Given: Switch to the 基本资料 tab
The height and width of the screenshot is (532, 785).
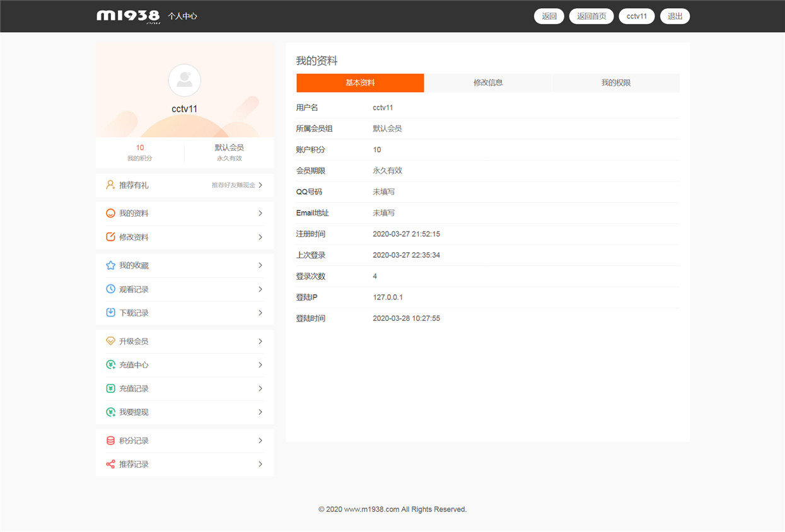Looking at the screenshot, I should click(360, 83).
